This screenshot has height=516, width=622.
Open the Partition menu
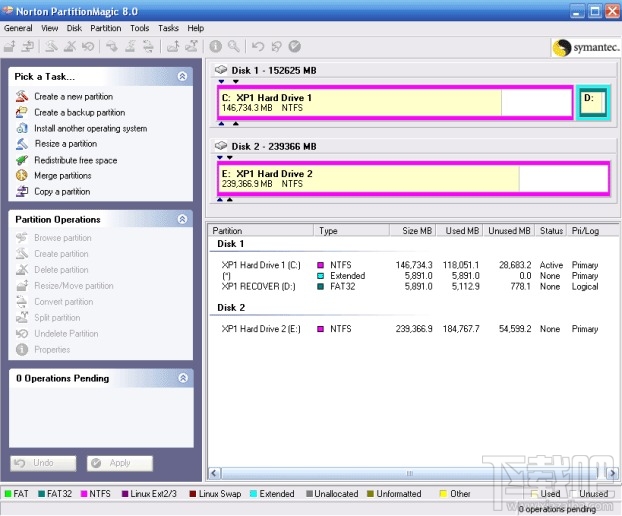106,28
